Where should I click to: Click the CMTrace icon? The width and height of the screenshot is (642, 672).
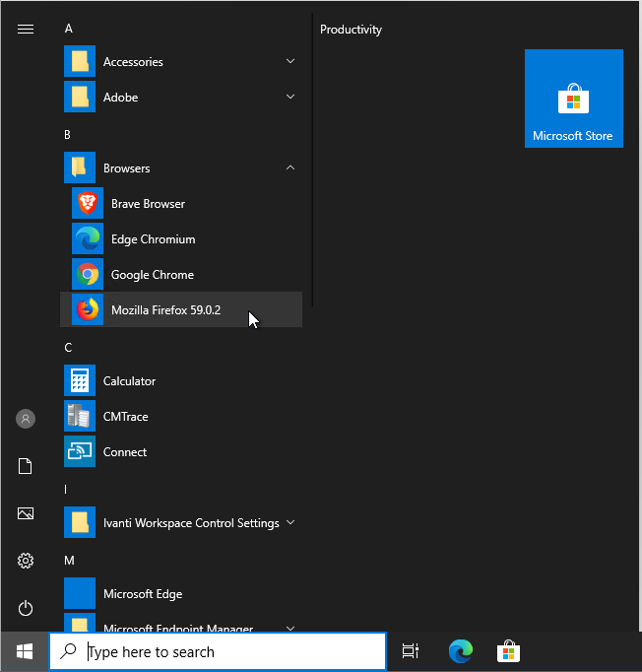[80, 416]
